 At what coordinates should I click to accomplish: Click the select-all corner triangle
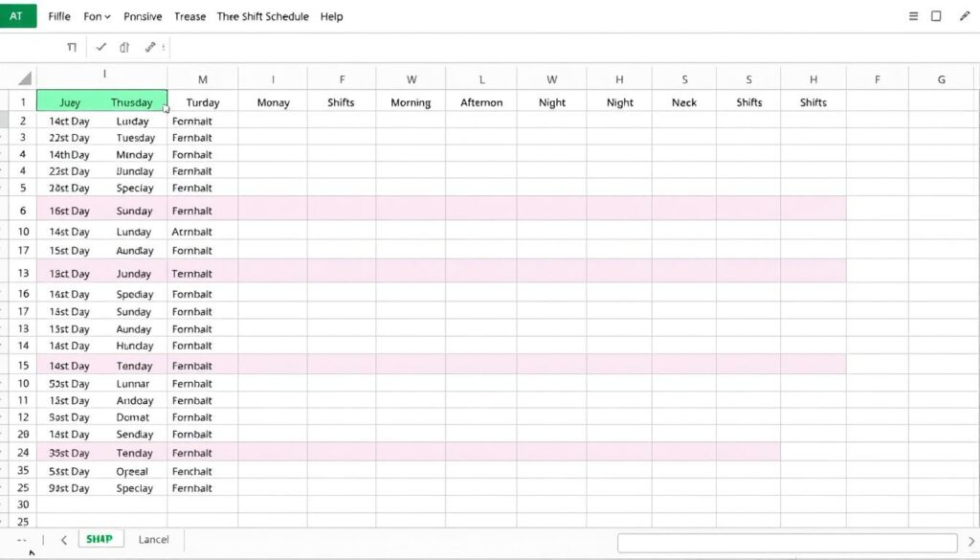[24, 78]
